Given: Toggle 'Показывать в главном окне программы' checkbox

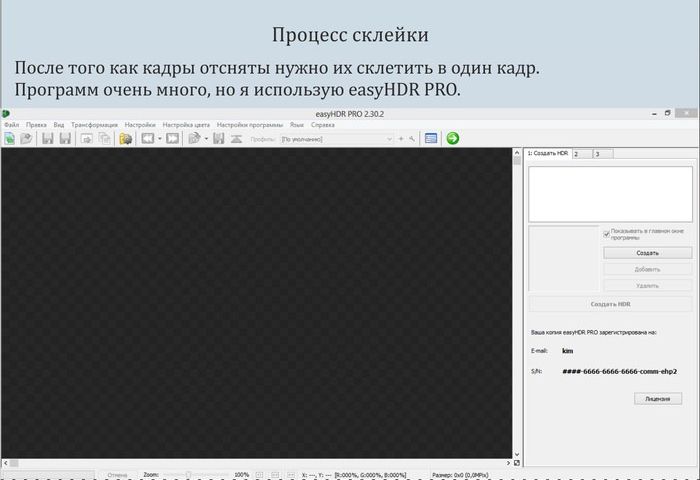Looking at the screenshot, I should pyautogui.click(x=607, y=235).
